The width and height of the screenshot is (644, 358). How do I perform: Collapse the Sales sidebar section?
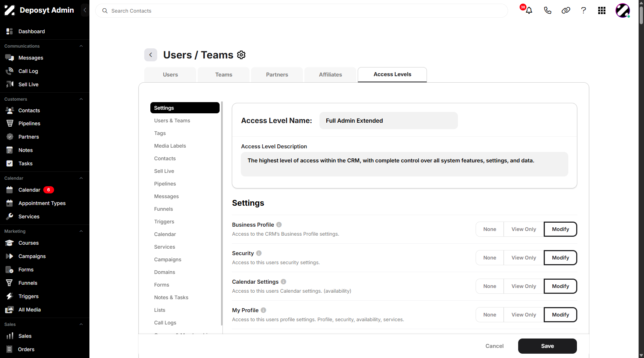click(81, 324)
